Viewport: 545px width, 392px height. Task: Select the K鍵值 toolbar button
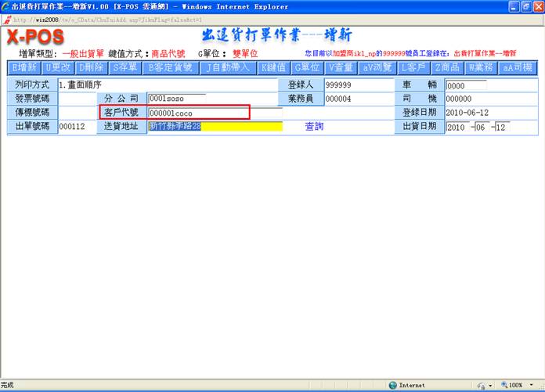tap(273, 68)
